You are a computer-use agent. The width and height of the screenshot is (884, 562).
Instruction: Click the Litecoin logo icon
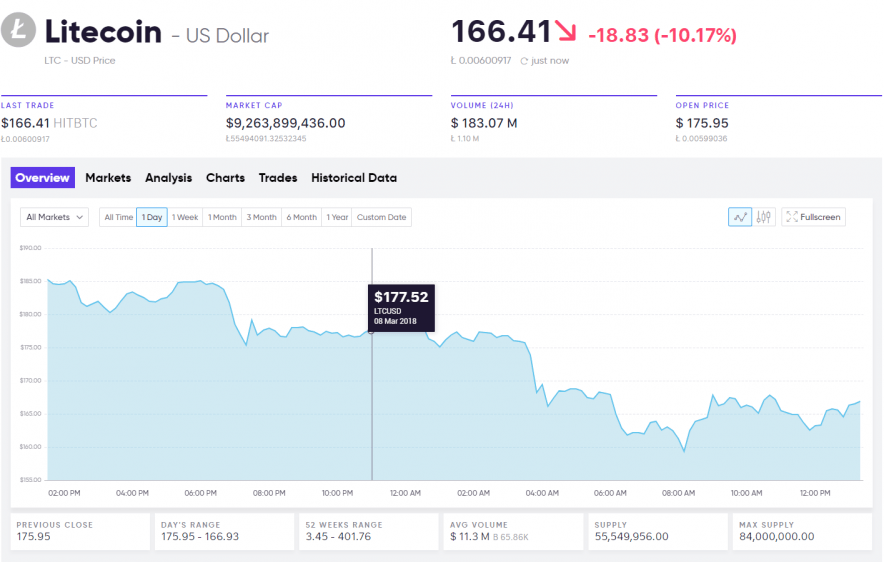pyautogui.click(x=18, y=32)
